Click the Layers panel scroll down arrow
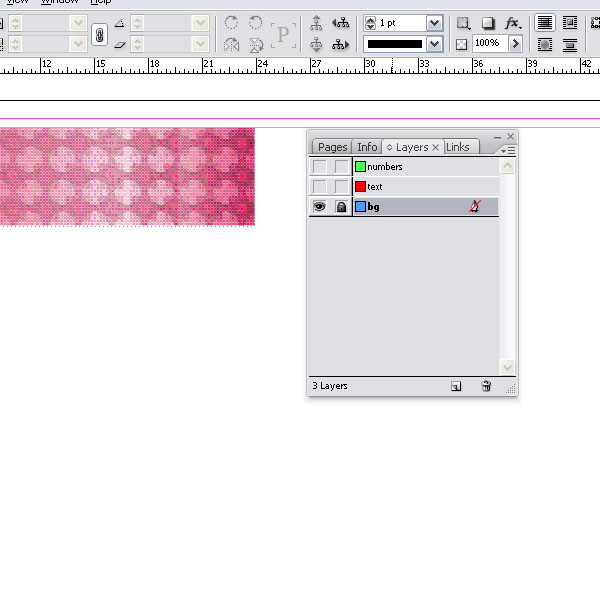The image size is (600, 600). [x=507, y=368]
